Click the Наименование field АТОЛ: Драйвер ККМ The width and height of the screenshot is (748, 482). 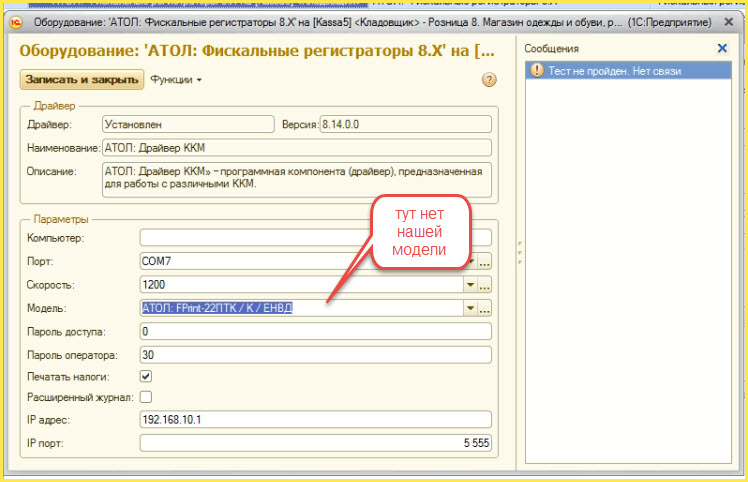tap(297, 148)
